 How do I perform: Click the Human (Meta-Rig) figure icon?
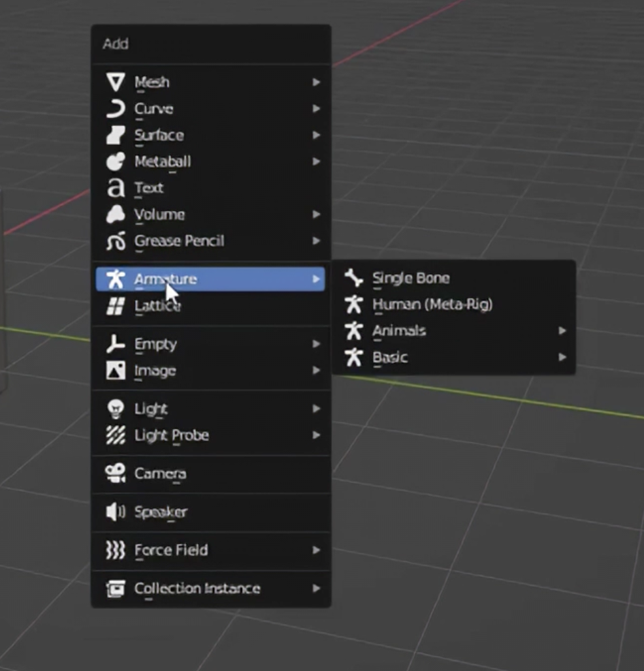click(354, 304)
